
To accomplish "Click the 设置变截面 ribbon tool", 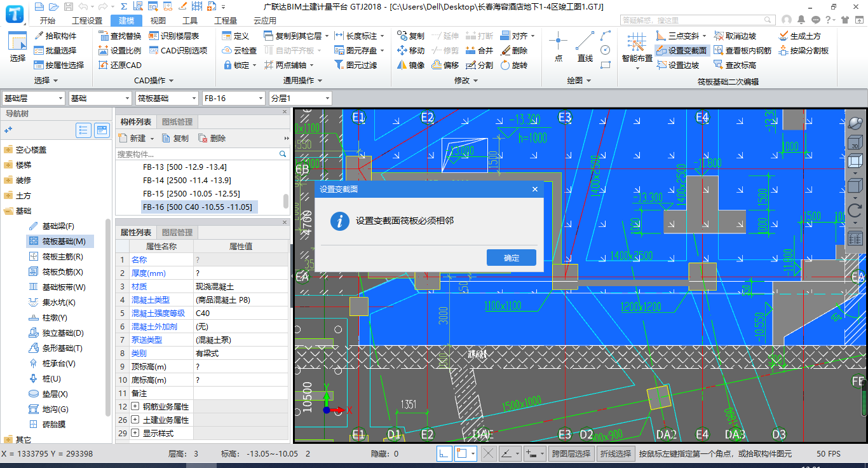I will (x=681, y=50).
